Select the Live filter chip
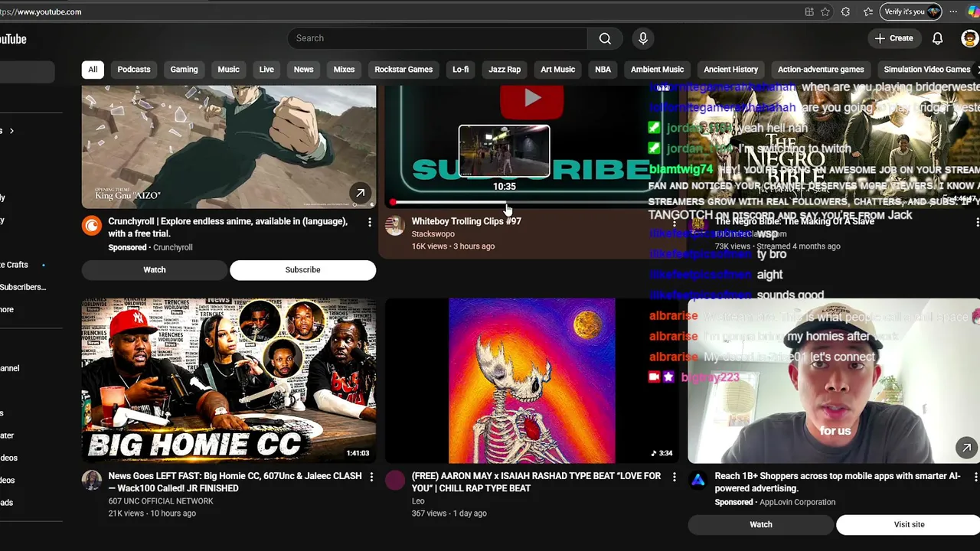The height and width of the screenshot is (551, 980). pos(266,70)
